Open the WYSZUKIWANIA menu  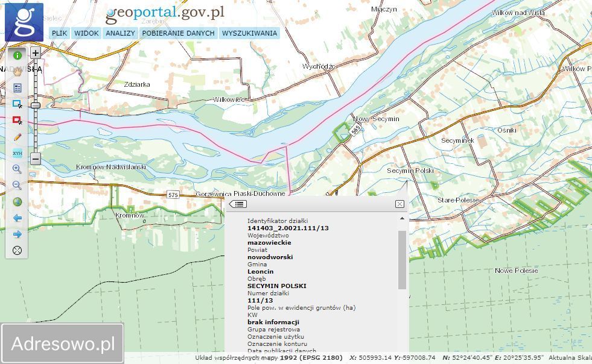[249, 33]
